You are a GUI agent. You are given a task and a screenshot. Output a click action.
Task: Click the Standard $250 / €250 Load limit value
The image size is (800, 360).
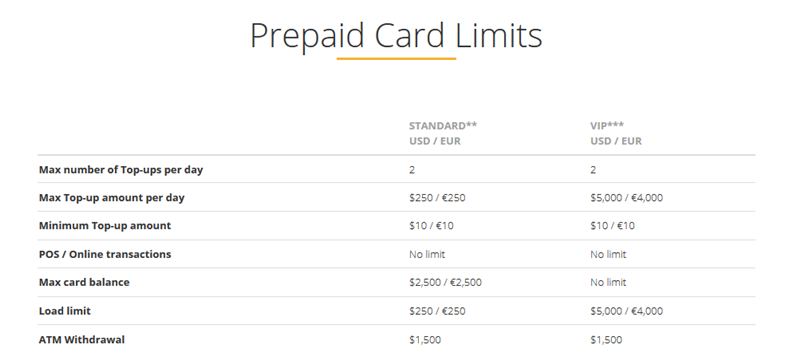coord(437,311)
